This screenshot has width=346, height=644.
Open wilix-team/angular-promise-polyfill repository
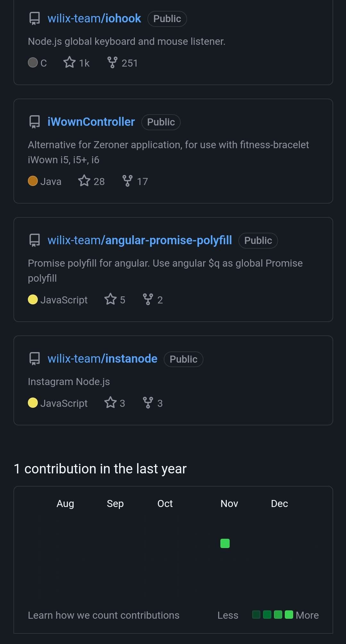click(x=140, y=240)
